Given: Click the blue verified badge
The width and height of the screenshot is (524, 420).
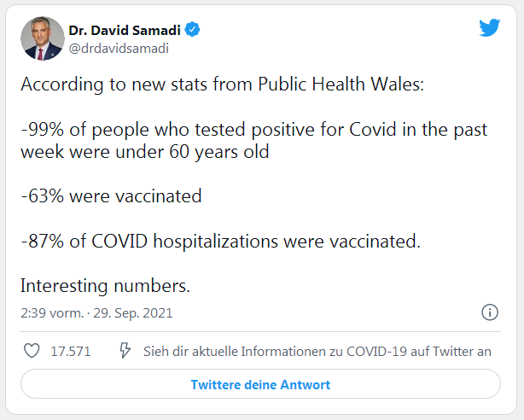Looking at the screenshot, I should 194,31.
